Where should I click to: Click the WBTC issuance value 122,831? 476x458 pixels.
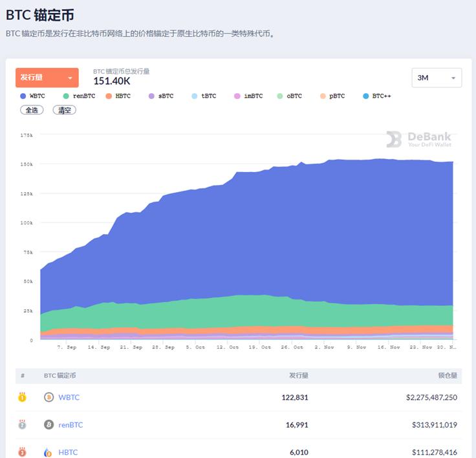[x=295, y=397]
